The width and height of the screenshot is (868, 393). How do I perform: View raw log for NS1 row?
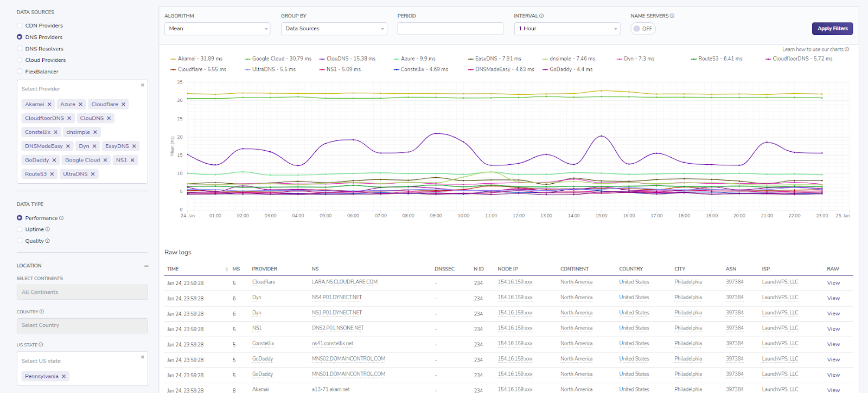833,329
